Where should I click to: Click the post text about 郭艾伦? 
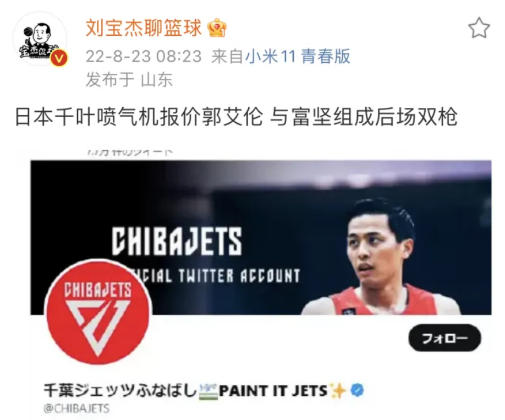coord(236,117)
